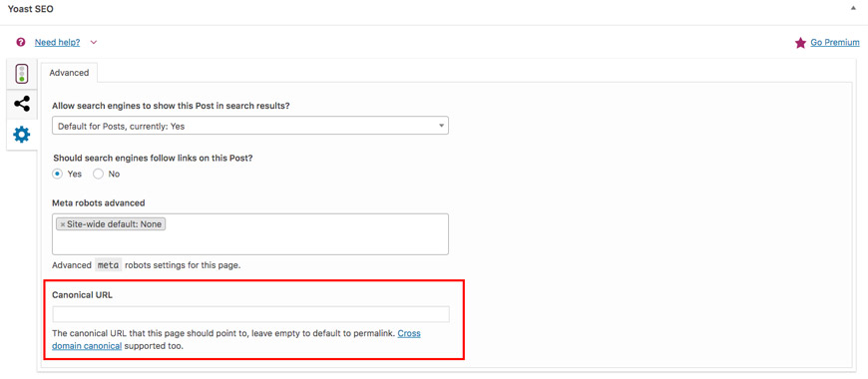Follow the Cross domain canonical link
The image size is (868, 379).
[236, 340]
